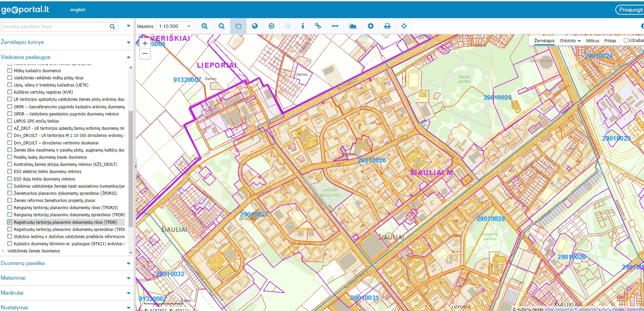
Task: Switch to Pilkas basemap tab
Action: (610, 41)
